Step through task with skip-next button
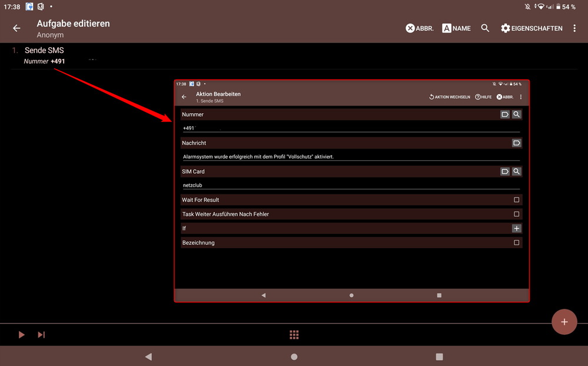The height and width of the screenshot is (366, 588). point(41,335)
